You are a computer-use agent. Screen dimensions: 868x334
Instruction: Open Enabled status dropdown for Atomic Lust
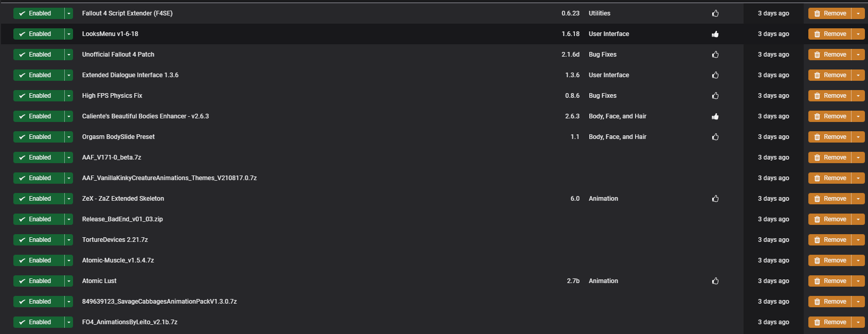(x=69, y=281)
